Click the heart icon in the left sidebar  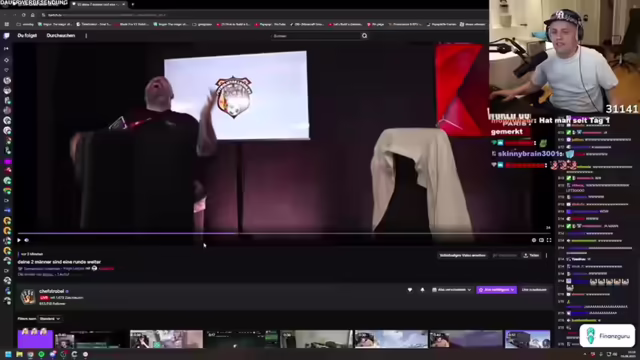(x=6, y=70)
